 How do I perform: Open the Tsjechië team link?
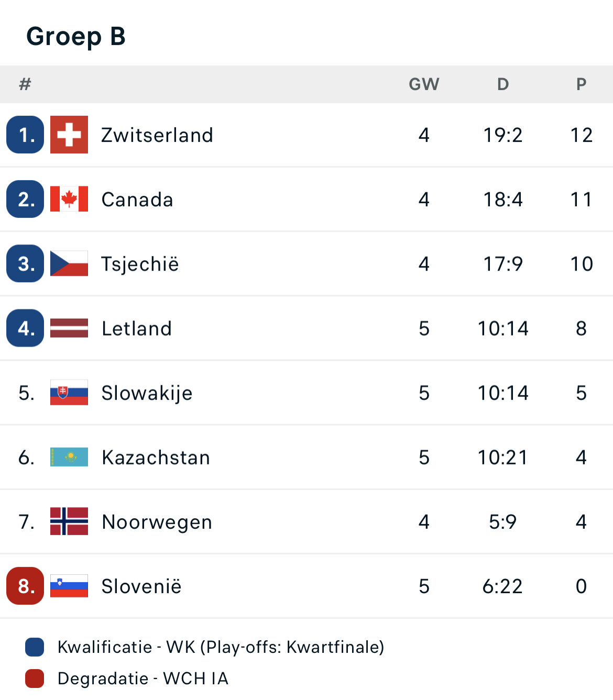[x=140, y=264]
